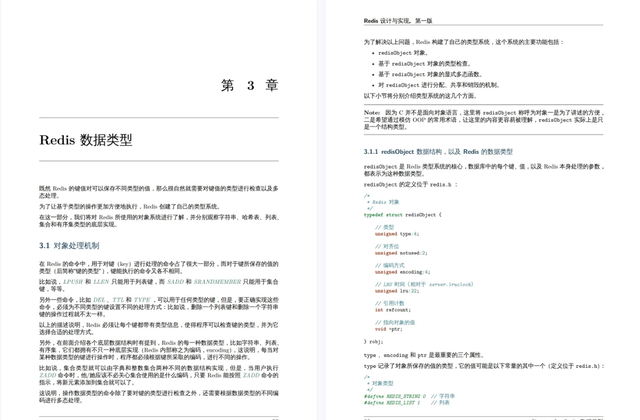Click the '* 对象类型' code comment
Image resolution: width=640 pixels, height=420 pixels.
[380, 383]
